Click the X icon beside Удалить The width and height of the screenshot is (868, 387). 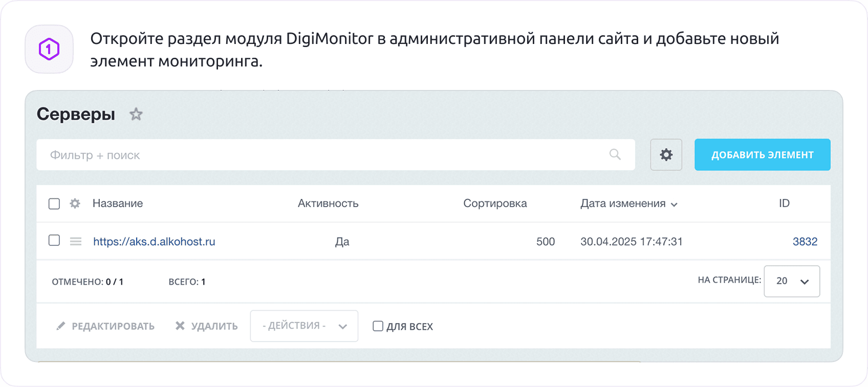click(180, 326)
